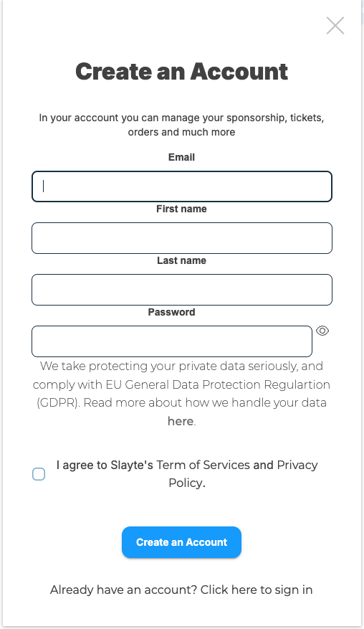Screen dimensions: 364x629
Task: Select the First name text box
Action: [182, 238]
